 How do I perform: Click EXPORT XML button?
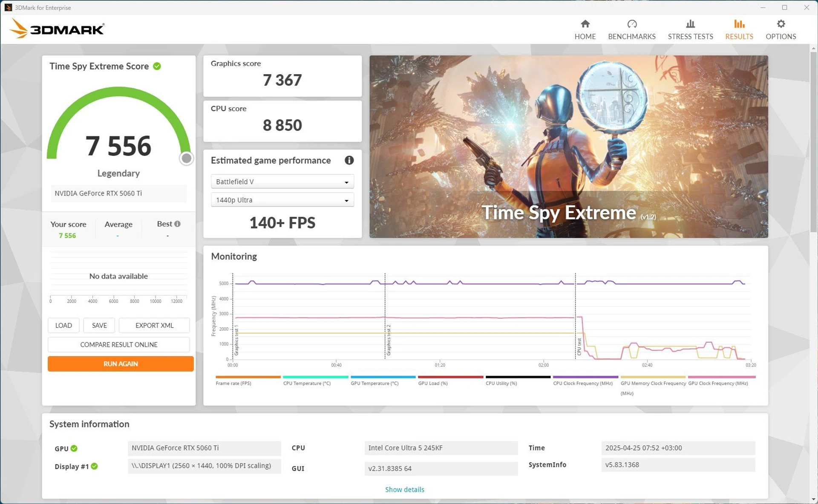pyautogui.click(x=154, y=325)
